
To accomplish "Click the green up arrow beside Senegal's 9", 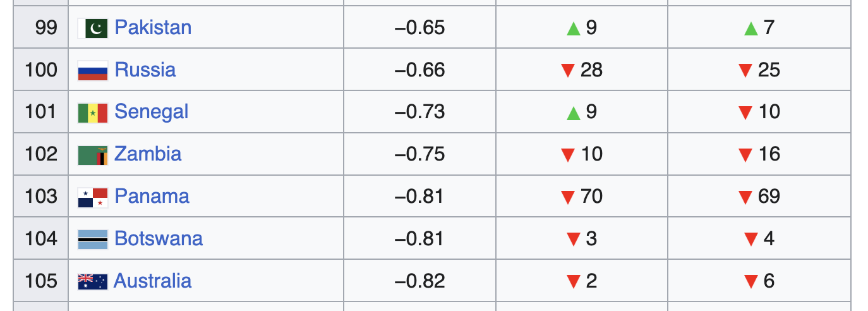I will [573, 113].
